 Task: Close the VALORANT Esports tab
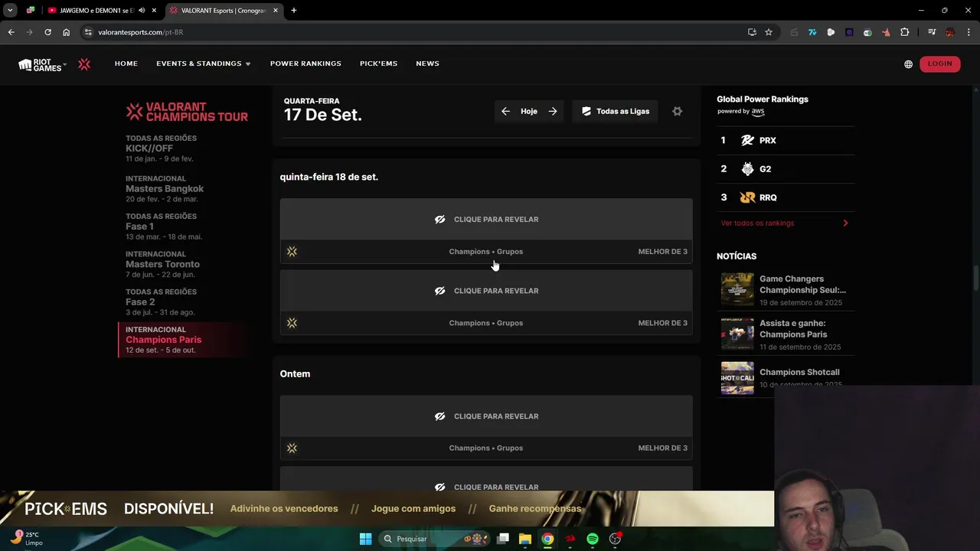276,11
